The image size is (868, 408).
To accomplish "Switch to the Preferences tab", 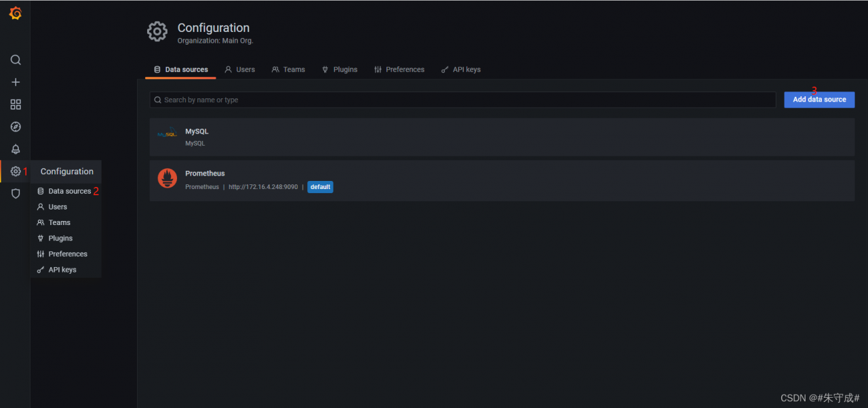I will pyautogui.click(x=399, y=69).
